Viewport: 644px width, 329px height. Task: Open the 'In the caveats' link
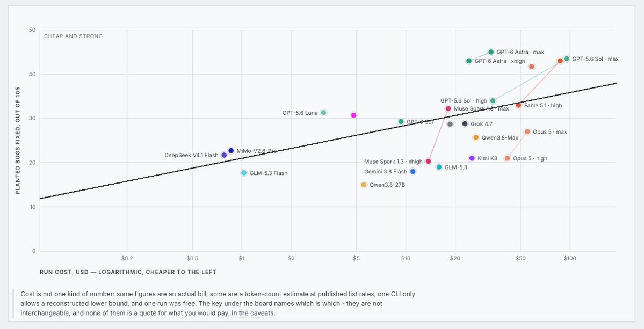point(252,313)
